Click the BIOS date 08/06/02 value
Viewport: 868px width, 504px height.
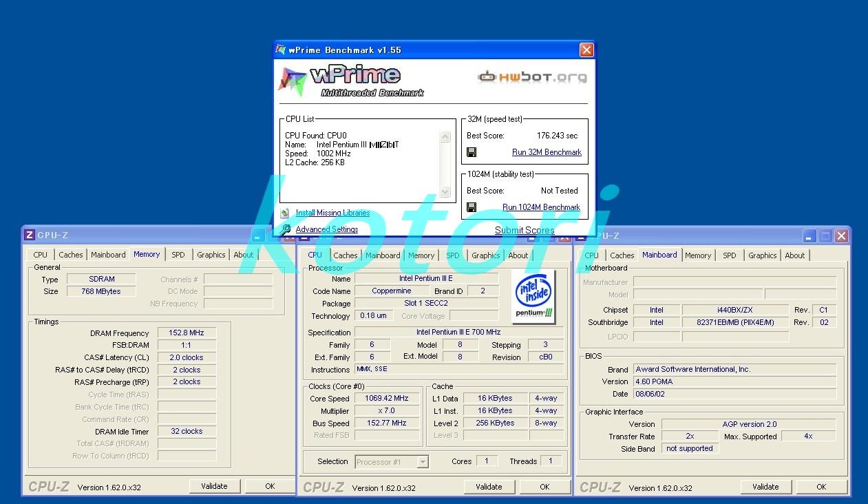point(734,395)
